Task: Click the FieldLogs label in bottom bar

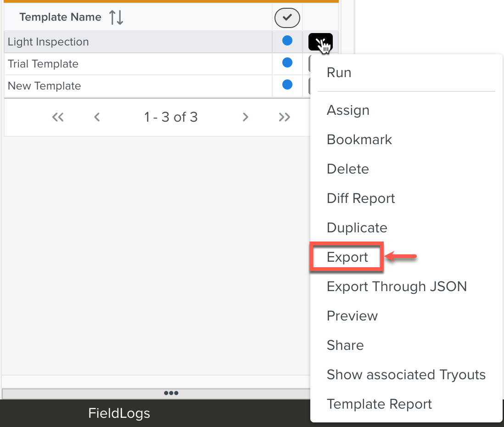Action: (x=119, y=413)
